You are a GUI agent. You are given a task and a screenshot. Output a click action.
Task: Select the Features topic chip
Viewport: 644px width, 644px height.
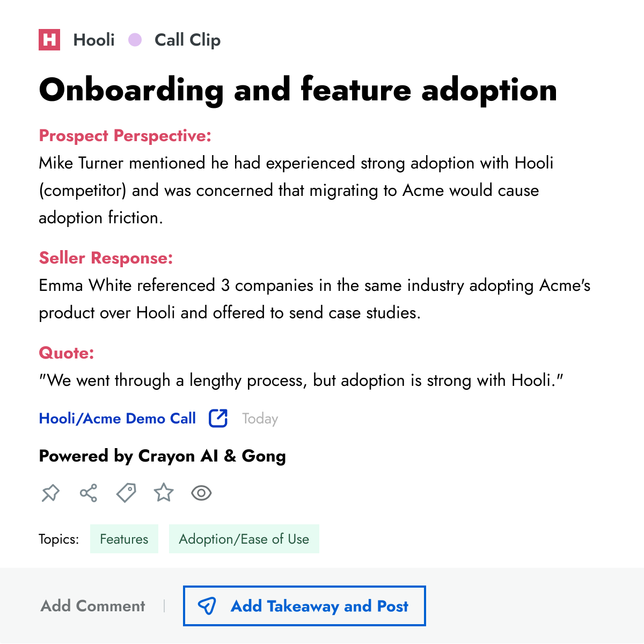tap(124, 539)
